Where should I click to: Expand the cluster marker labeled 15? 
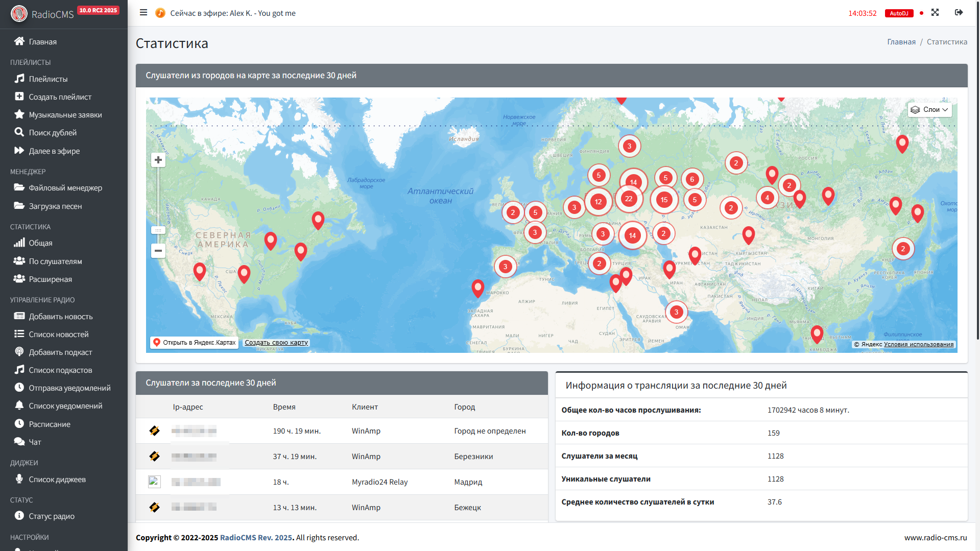pyautogui.click(x=664, y=200)
